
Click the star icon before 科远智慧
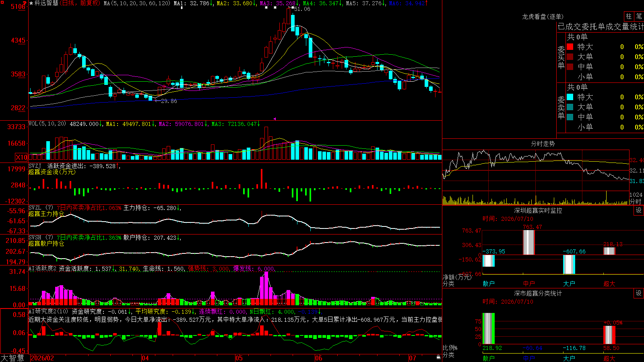[31, 3]
